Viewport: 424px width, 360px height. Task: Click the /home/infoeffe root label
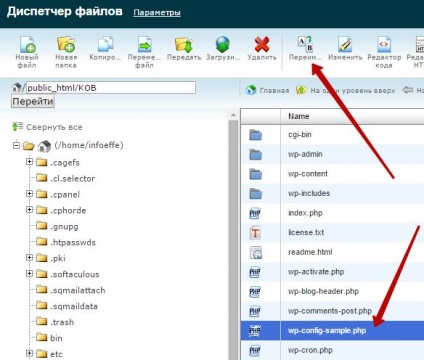[89, 145]
